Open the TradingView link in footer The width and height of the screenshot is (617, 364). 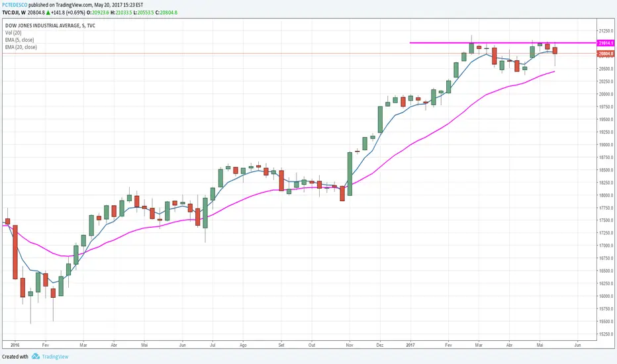[x=55, y=357]
